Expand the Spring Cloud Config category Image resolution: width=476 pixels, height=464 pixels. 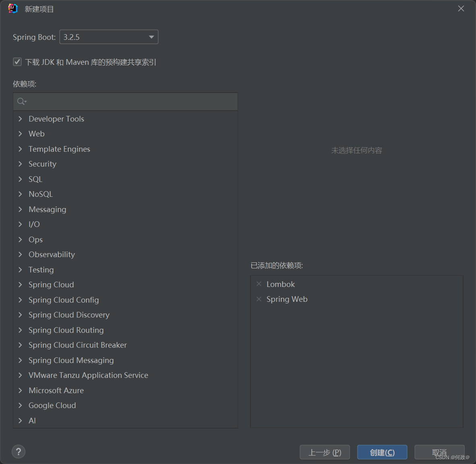coord(21,300)
